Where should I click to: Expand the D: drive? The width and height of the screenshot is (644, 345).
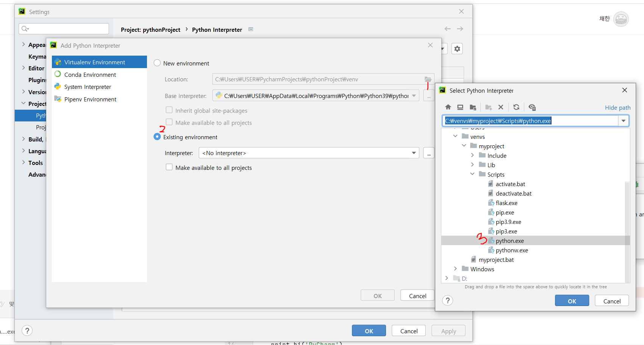[447, 278]
